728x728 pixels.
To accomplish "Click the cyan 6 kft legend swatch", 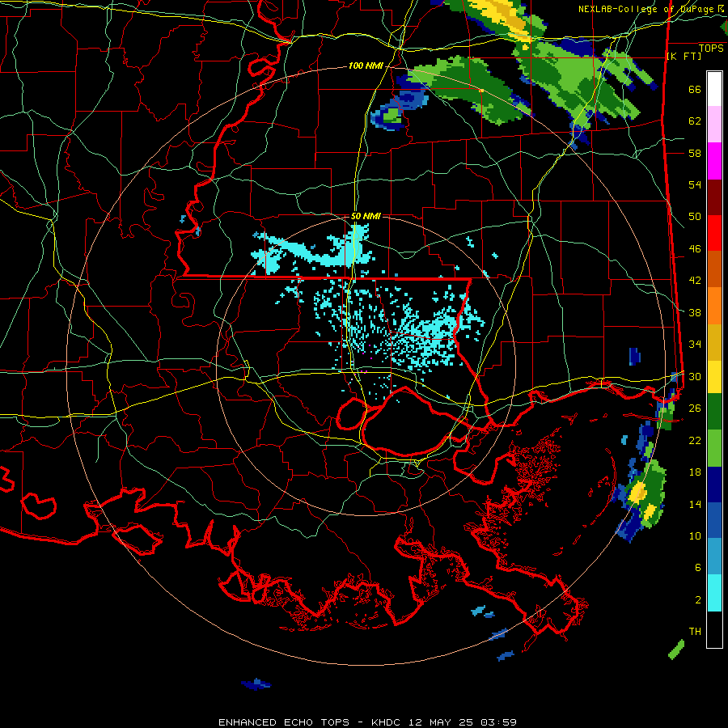I will pyautogui.click(x=714, y=593).
